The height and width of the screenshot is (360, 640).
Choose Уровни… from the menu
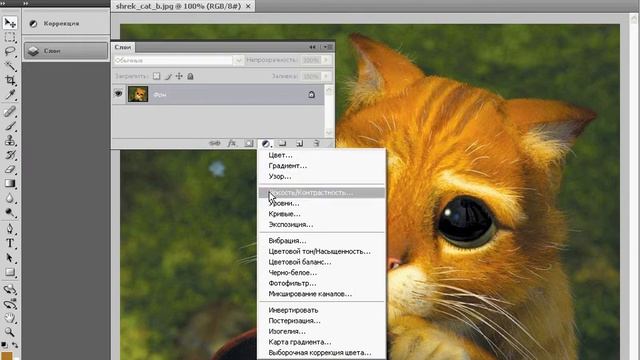tap(284, 203)
